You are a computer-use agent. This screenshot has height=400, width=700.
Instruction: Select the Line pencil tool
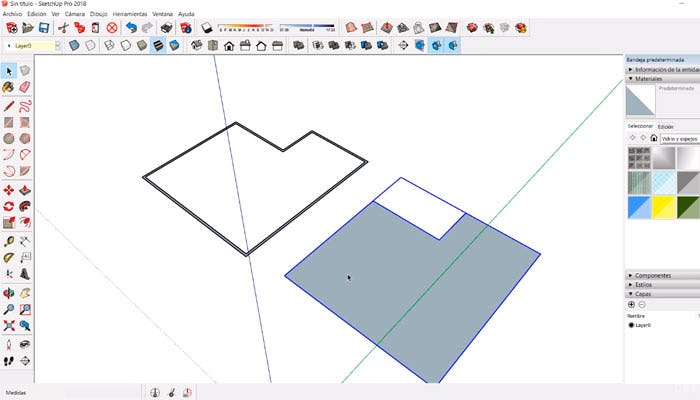[8, 106]
